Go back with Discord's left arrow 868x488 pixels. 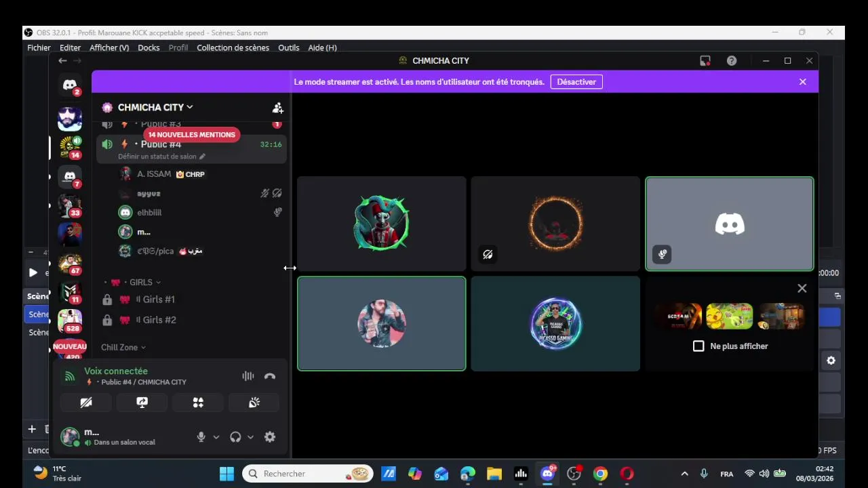click(x=62, y=60)
